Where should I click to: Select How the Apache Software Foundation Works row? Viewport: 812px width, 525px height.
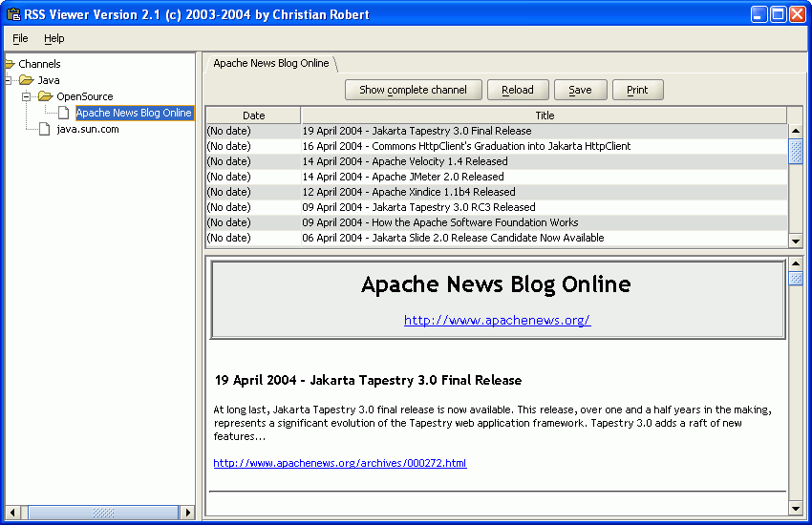click(497, 222)
